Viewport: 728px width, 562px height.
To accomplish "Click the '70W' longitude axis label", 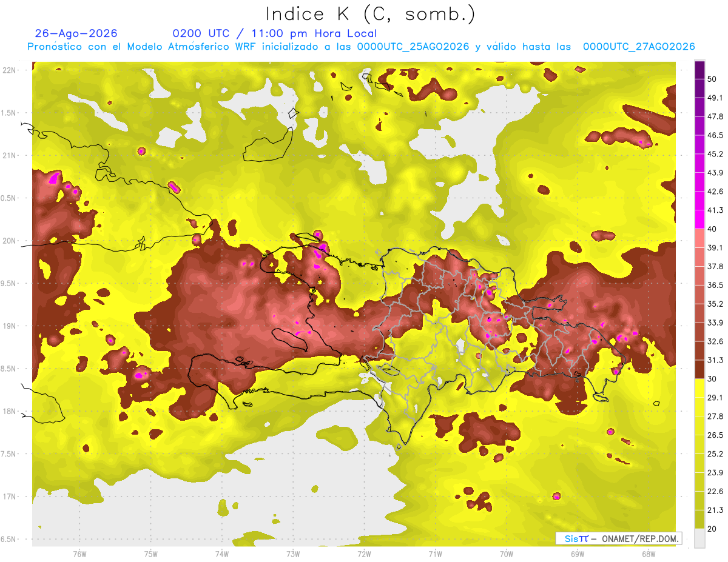I will (507, 554).
